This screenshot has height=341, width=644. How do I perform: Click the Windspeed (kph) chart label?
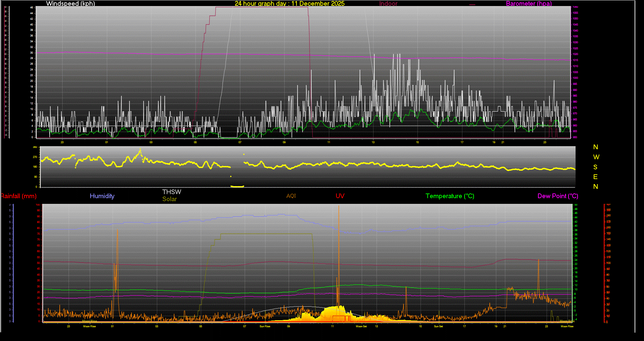coord(70,4)
